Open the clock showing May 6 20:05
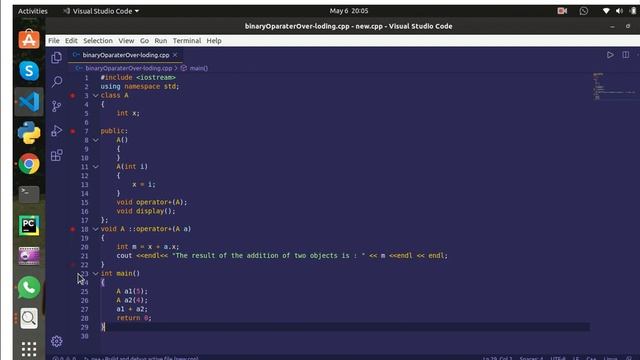 [x=349, y=11]
